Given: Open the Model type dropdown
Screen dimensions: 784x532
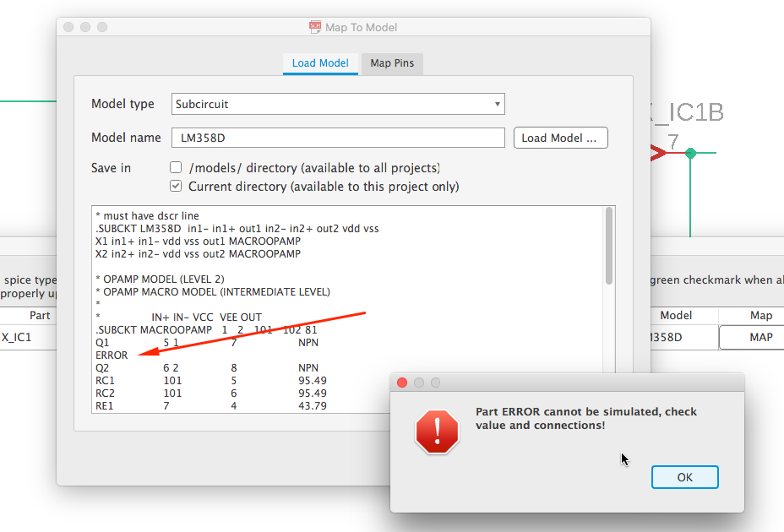Looking at the screenshot, I should point(338,104).
